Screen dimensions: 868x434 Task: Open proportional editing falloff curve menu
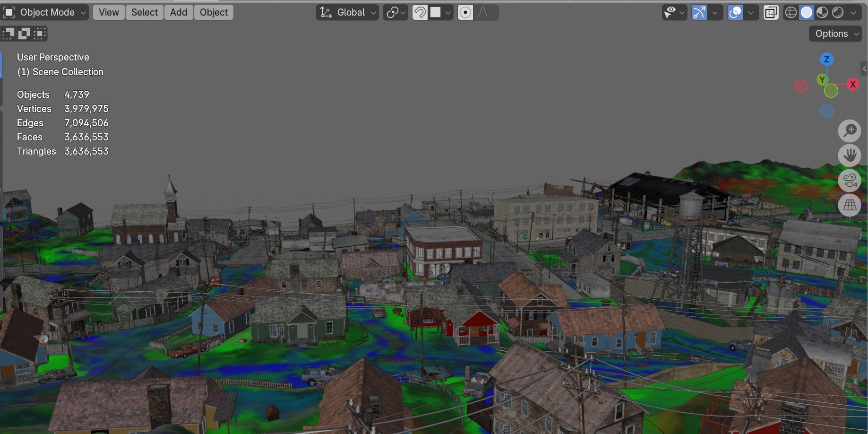pyautogui.click(x=486, y=12)
